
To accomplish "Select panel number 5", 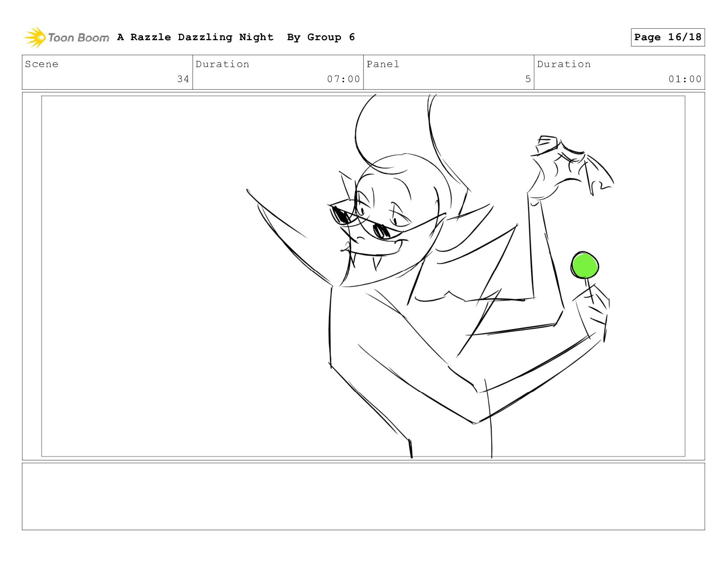I will tap(528, 79).
